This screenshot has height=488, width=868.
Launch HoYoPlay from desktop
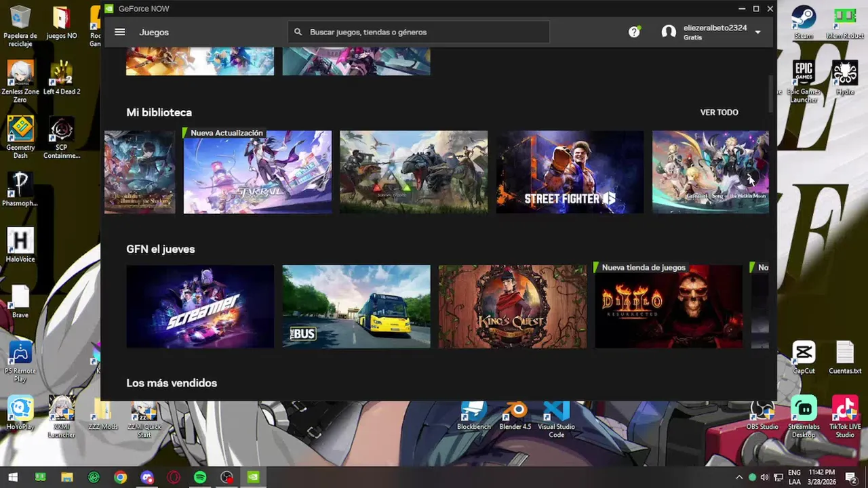coord(20,413)
